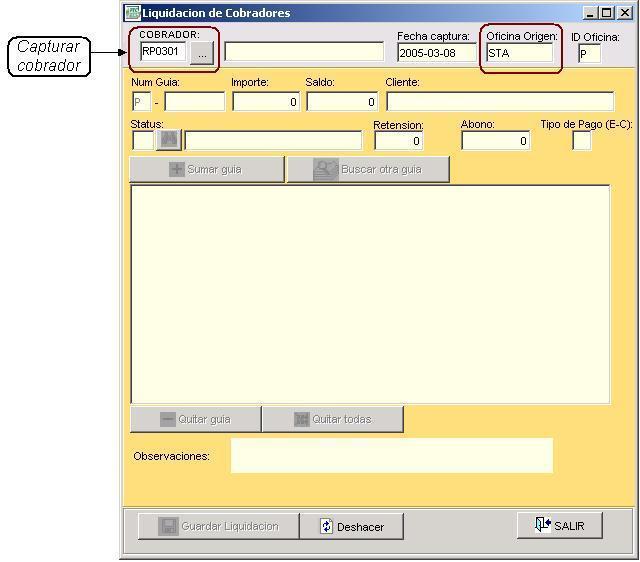Click the Abono input field
This screenshot has height=562, width=640.
(495, 141)
